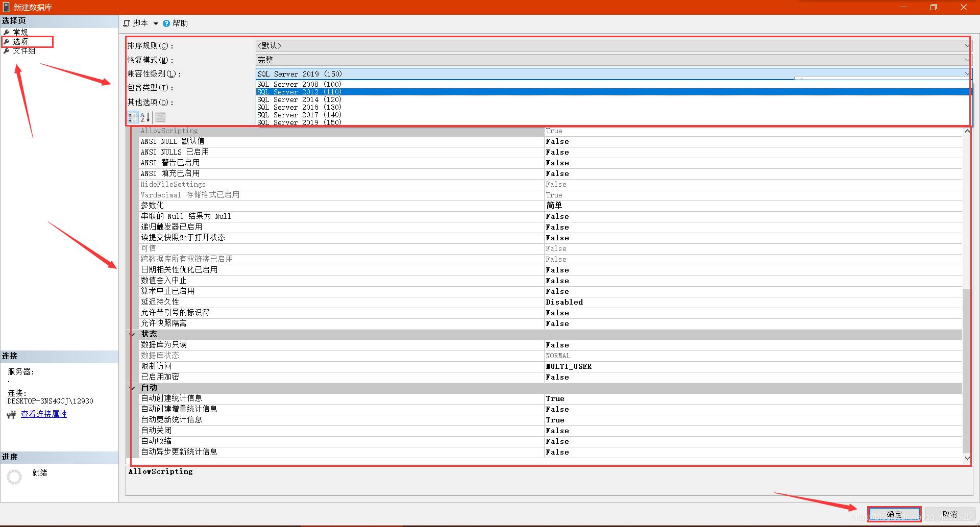Viewport: 980px width, 527px height.
Task: Choose SQL Server 2014 (120) option
Action: 612,99
